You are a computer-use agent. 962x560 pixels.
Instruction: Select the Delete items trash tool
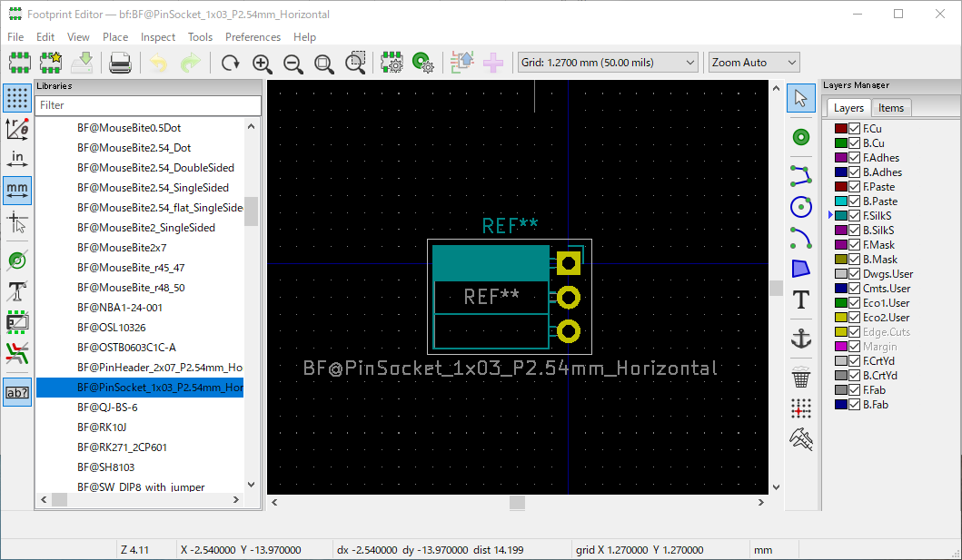point(800,378)
